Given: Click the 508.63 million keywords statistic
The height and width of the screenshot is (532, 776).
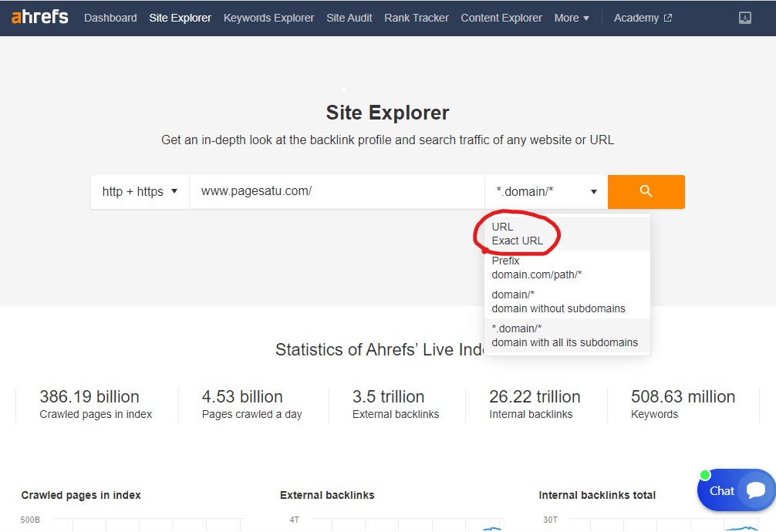Looking at the screenshot, I should coord(683,404).
